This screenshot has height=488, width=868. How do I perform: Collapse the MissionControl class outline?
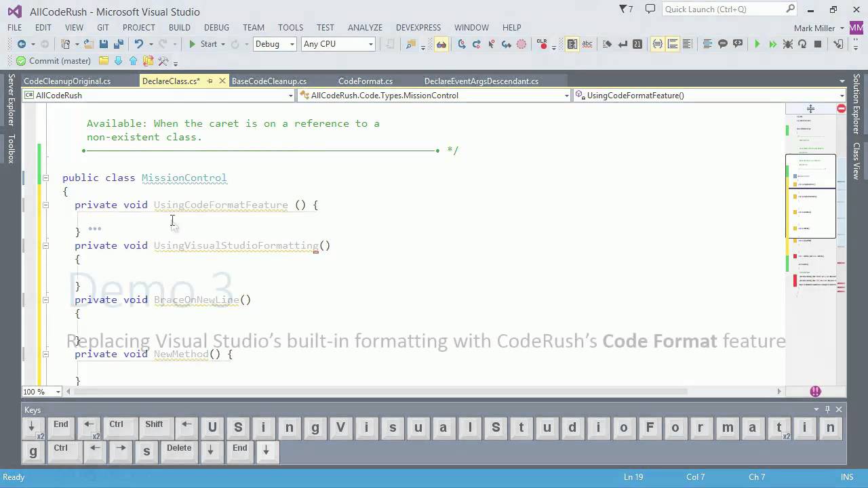point(45,178)
